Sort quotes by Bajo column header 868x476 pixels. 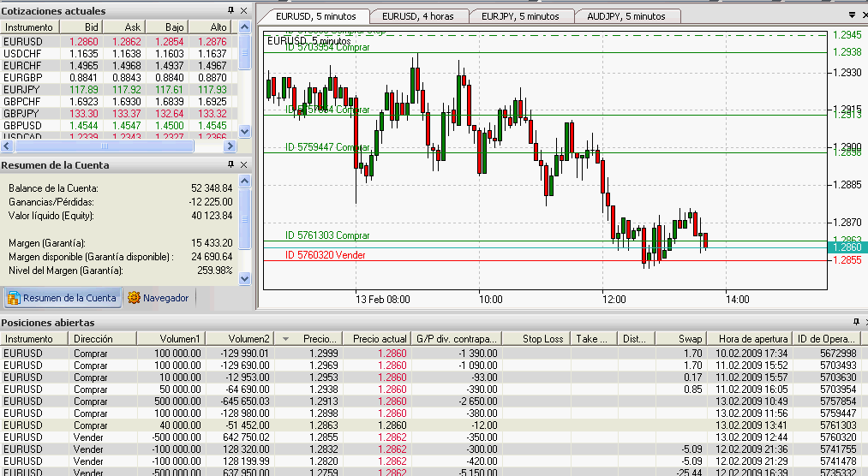coord(167,27)
